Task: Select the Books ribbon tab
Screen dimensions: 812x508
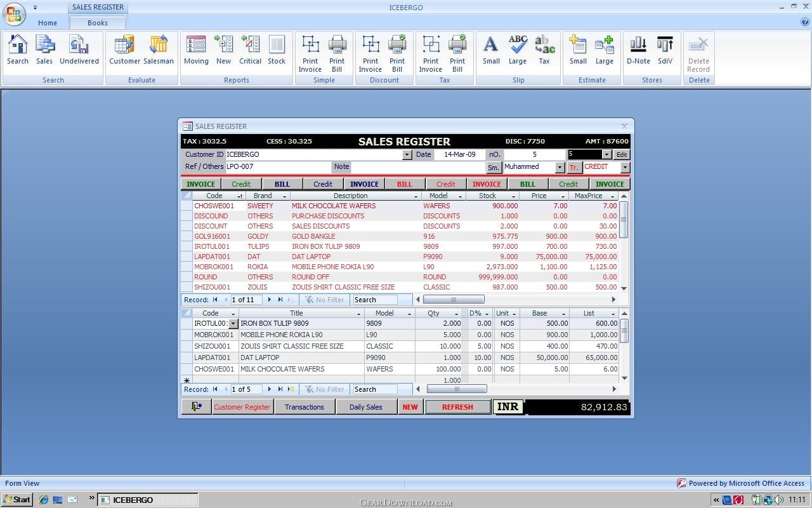Action: click(x=98, y=23)
